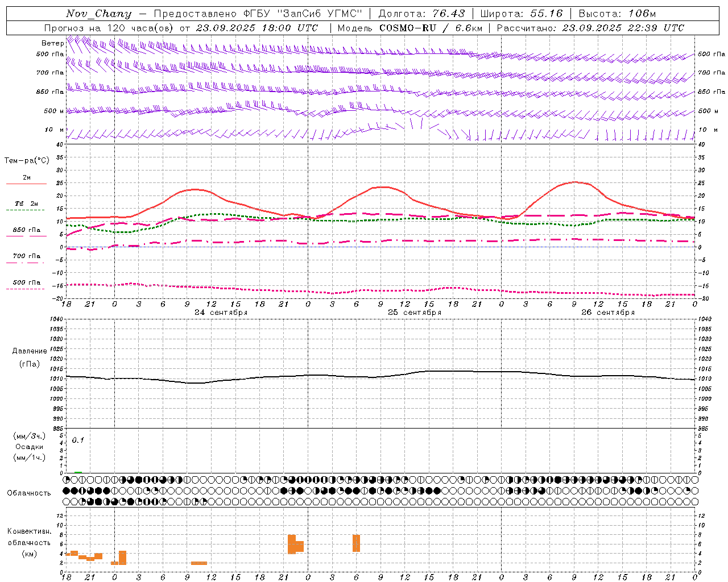This screenshot has height=582, width=728.
Task: Click the Рассчитано: 23.09.2025 22:39 UTC text
Action: pos(590,28)
